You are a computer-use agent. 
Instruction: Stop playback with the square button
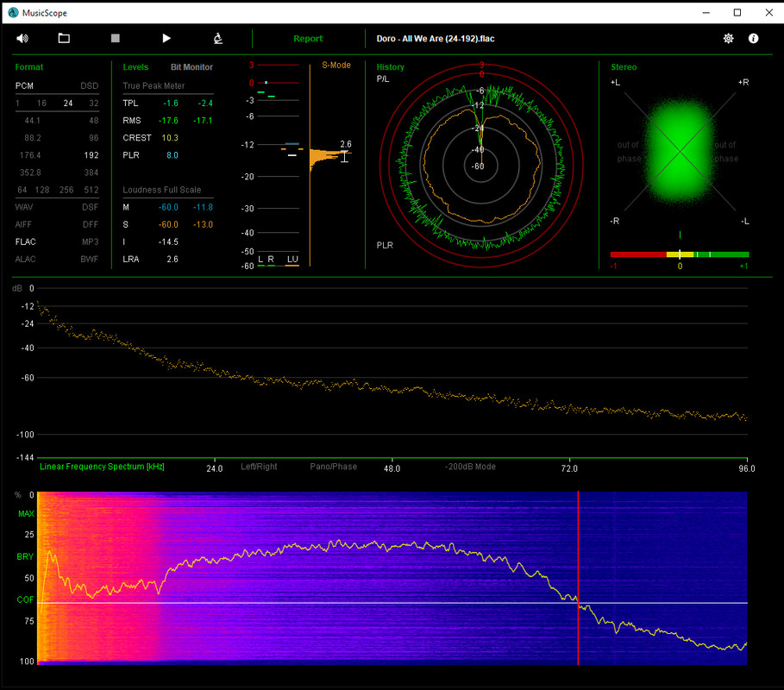pyautogui.click(x=115, y=39)
